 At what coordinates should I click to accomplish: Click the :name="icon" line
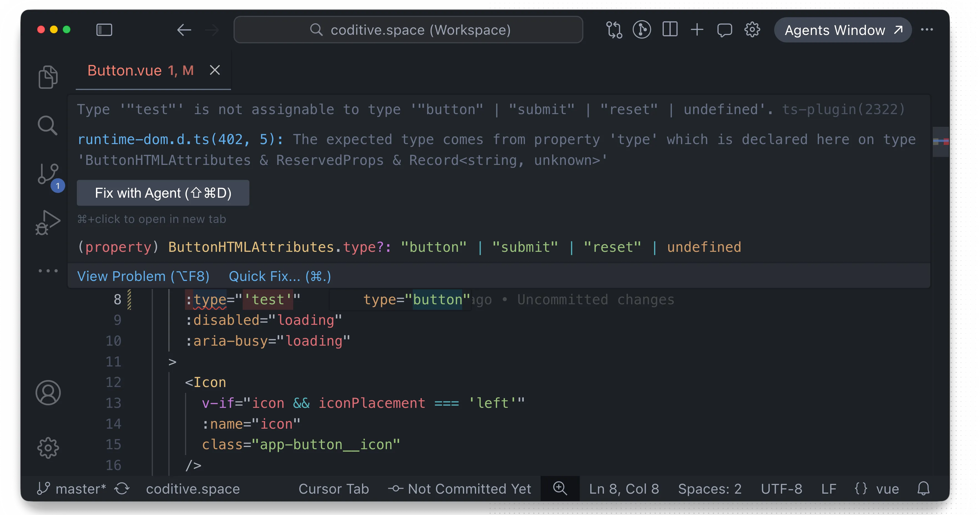pos(251,424)
